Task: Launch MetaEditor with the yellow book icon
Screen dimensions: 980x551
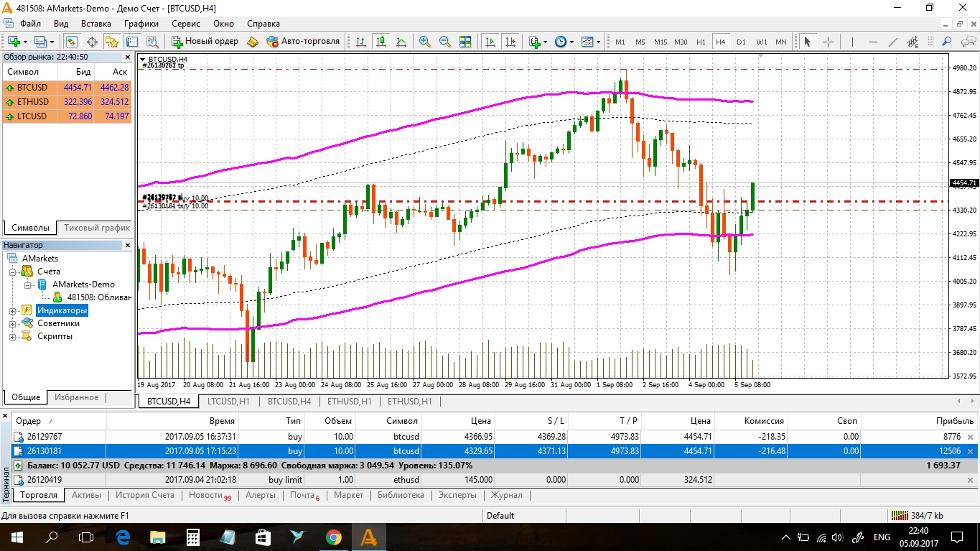Action: tap(252, 42)
